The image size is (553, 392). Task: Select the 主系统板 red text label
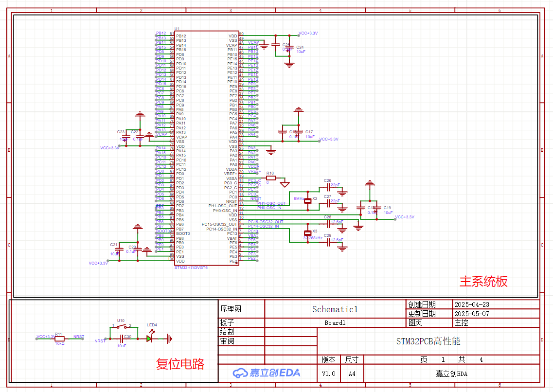[483, 281]
